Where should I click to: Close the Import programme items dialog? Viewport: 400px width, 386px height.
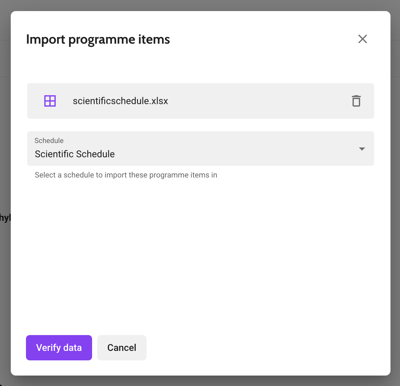pos(362,39)
